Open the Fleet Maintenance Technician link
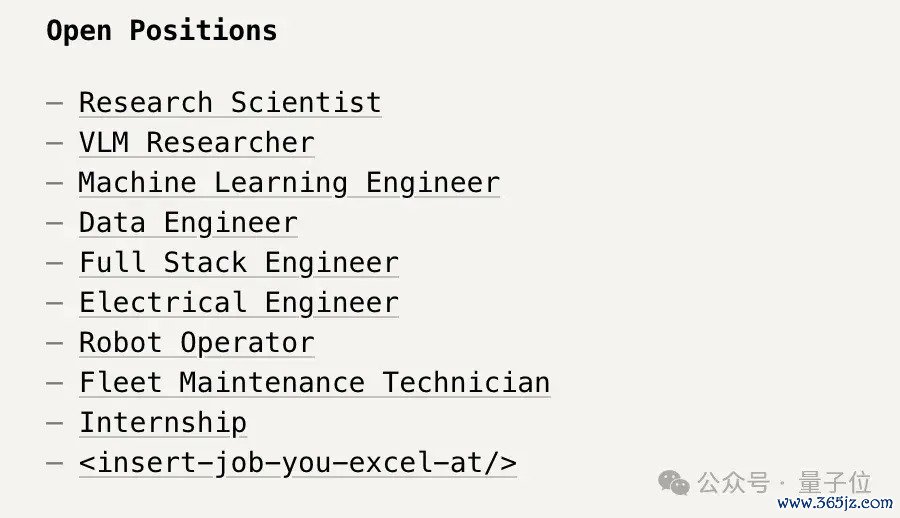Screen dimensions: 900x518 coord(315,382)
